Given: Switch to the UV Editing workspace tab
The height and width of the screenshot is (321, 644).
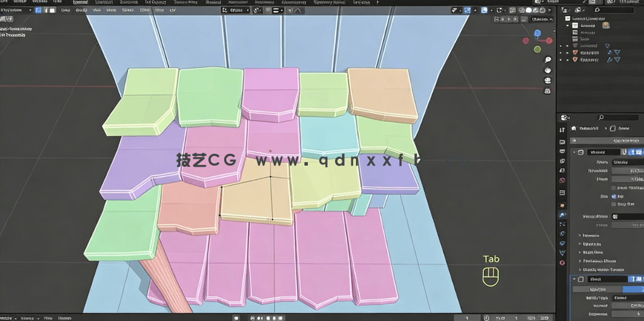Looking at the screenshot, I should (155, 2).
